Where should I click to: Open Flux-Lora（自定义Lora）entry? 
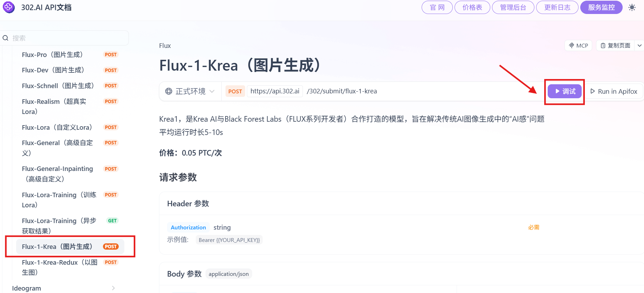70,127
